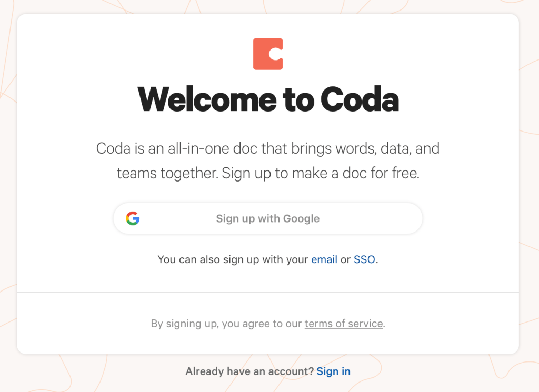
Task: Click the Coda description paragraph
Action: point(268,160)
